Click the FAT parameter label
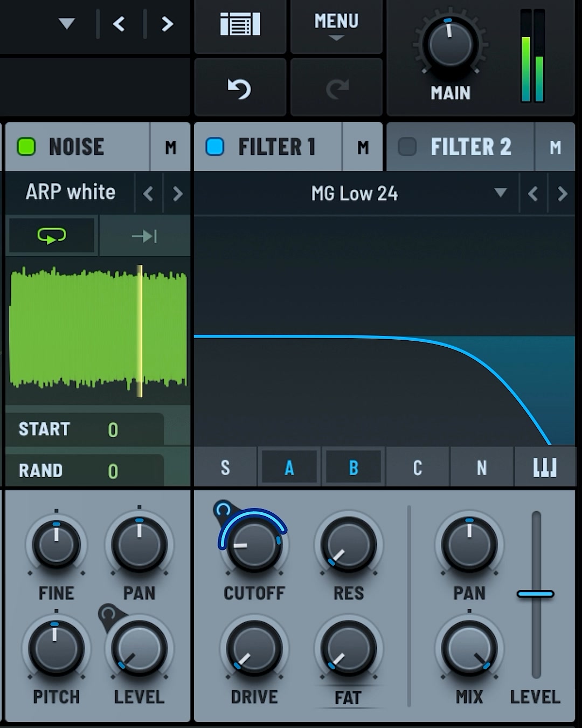The height and width of the screenshot is (728, 582). tap(348, 698)
